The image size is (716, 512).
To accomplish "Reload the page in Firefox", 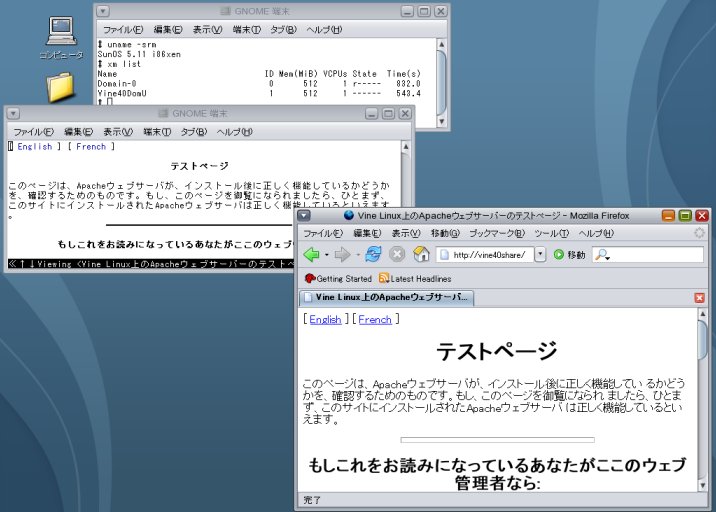I will (373, 254).
